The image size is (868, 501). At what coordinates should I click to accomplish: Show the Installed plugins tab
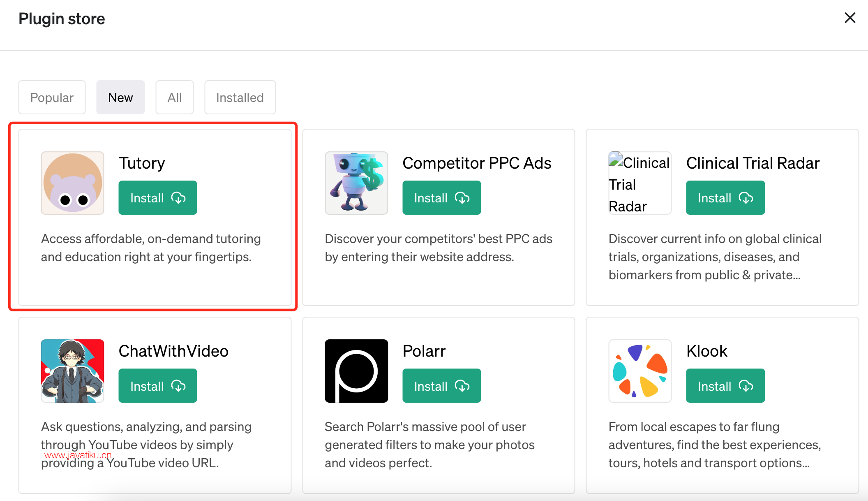(240, 97)
